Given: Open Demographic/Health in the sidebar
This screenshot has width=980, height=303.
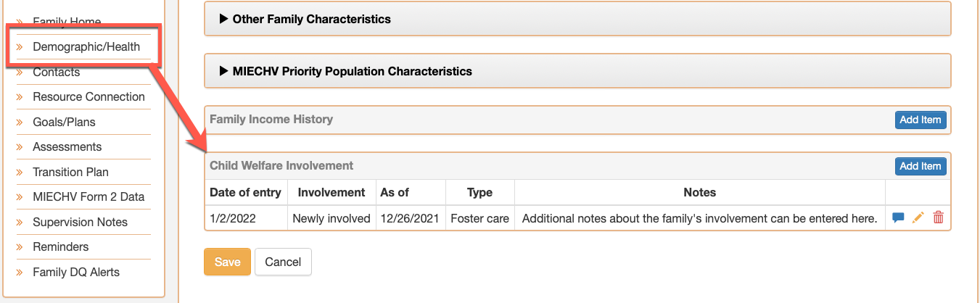Looking at the screenshot, I should (86, 47).
